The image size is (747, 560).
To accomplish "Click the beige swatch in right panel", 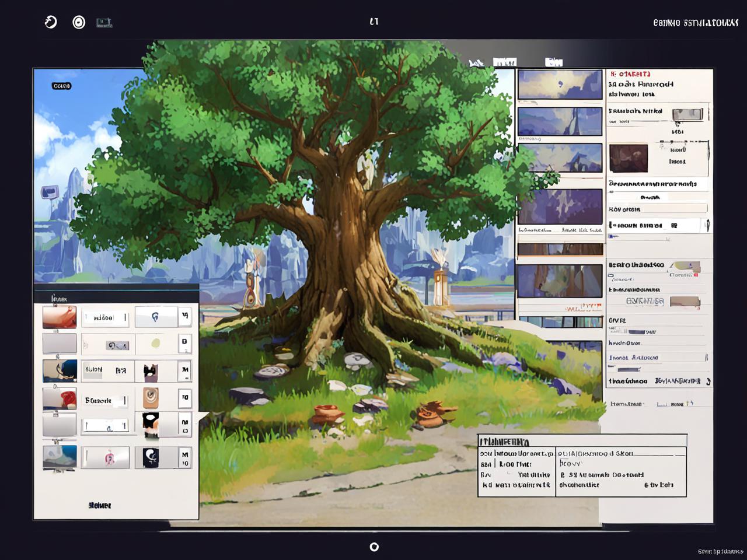I will 687,267.
